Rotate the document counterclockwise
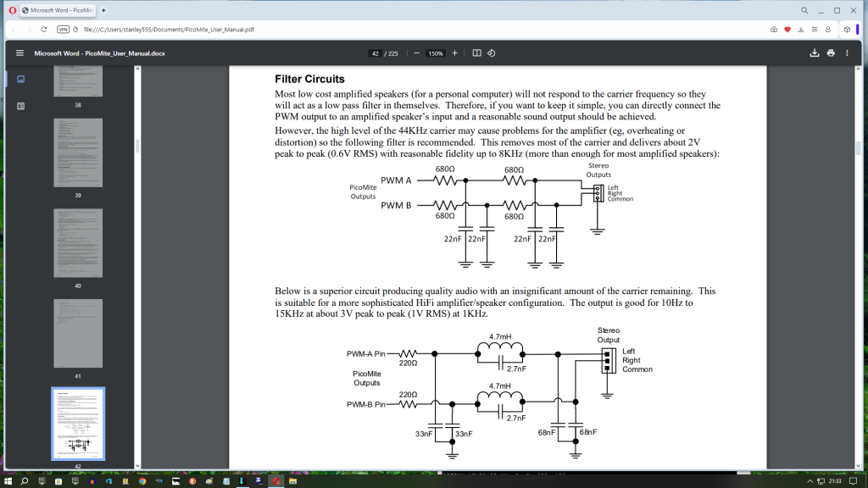Screen dimensions: 868x488 [x=492, y=53]
